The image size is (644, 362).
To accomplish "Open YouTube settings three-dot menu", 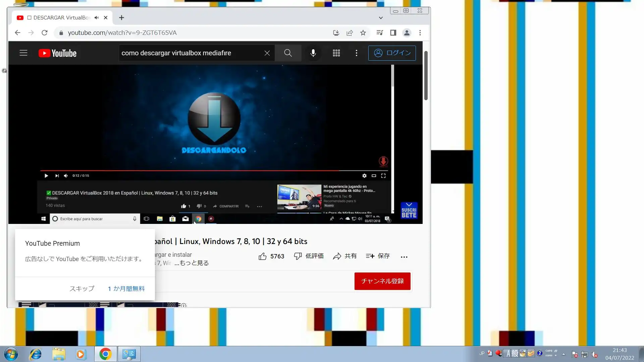I will click(356, 53).
